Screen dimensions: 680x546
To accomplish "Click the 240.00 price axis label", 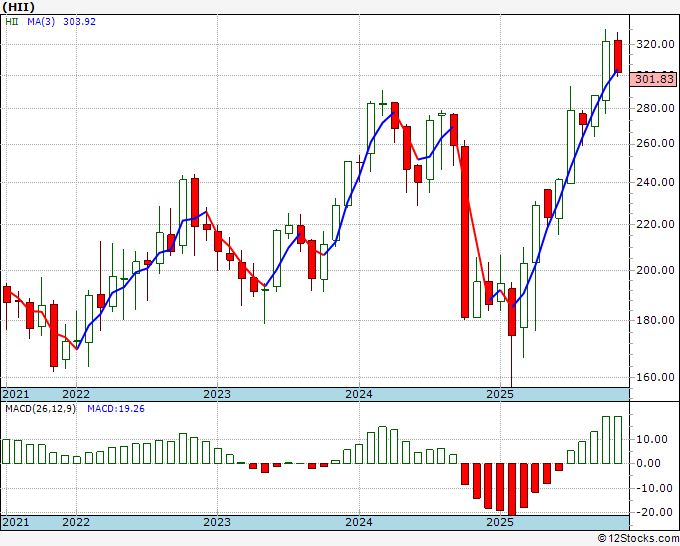I will (x=655, y=182).
